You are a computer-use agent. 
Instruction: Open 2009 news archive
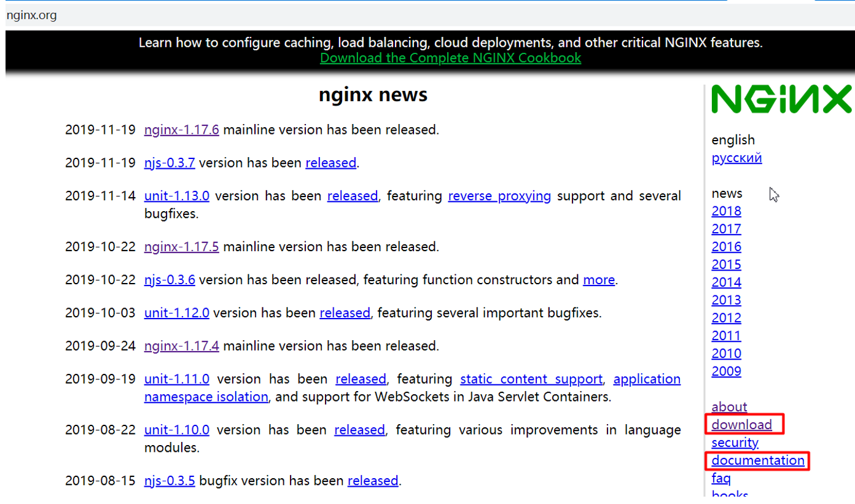tap(726, 371)
